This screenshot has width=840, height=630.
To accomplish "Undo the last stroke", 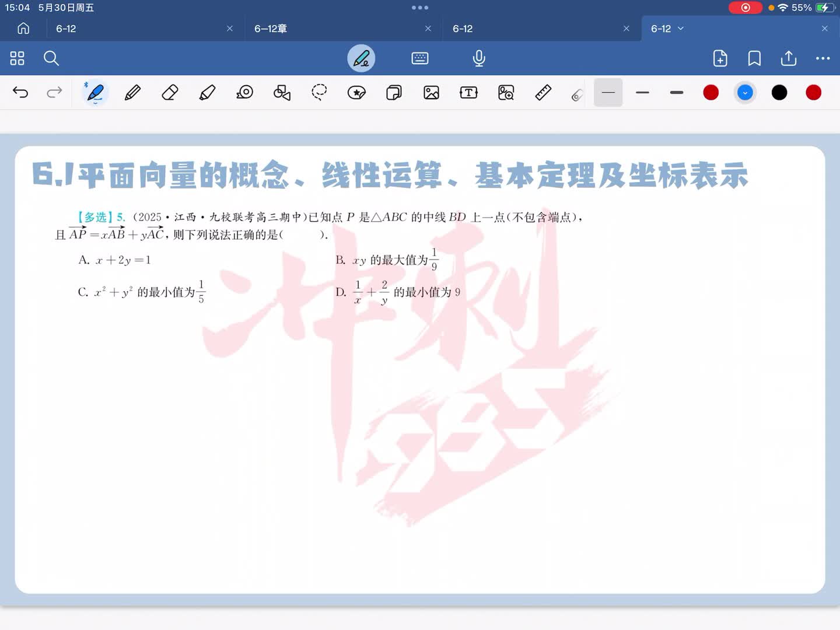I will (x=20, y=93).
